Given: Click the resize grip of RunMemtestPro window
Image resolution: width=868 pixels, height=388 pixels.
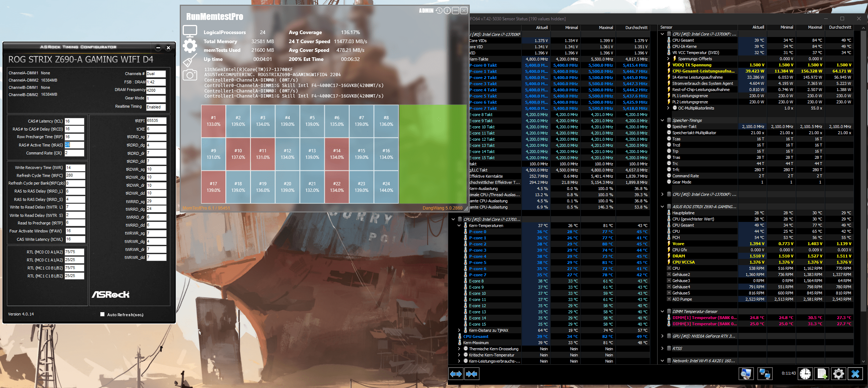Looking at the screenshot, I should coord(466,209).
